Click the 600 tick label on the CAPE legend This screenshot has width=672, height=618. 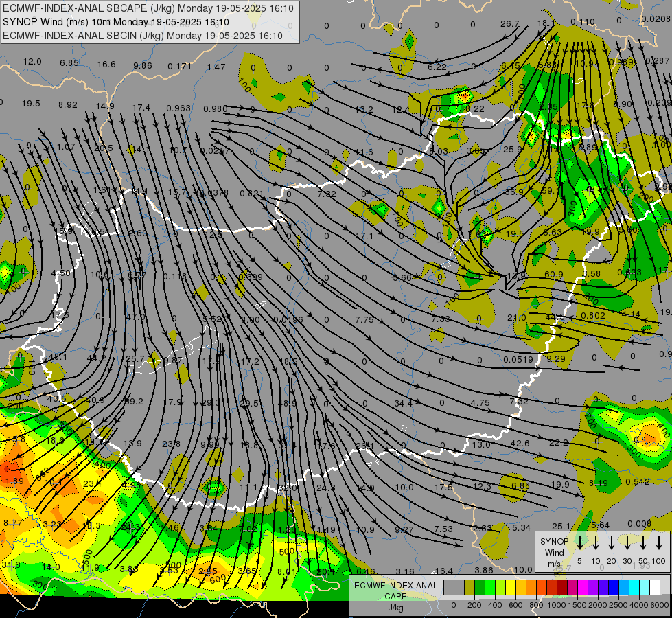pyautogui.click(x=515, y=605)
